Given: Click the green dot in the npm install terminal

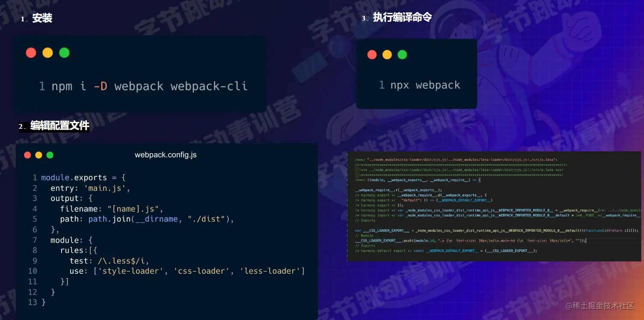Looking at the screenshot, I should [x=64, y=53].
